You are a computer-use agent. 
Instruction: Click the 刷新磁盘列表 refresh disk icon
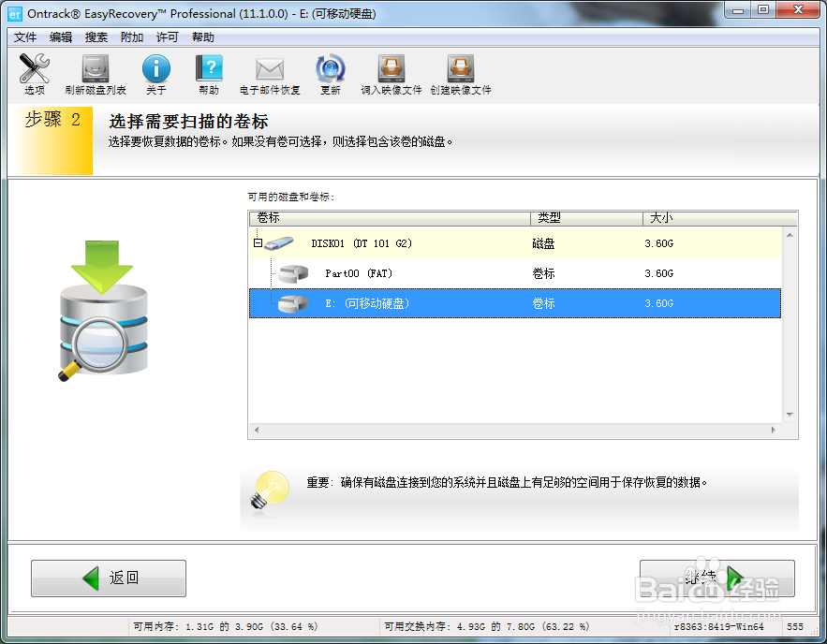click(96, 75)
